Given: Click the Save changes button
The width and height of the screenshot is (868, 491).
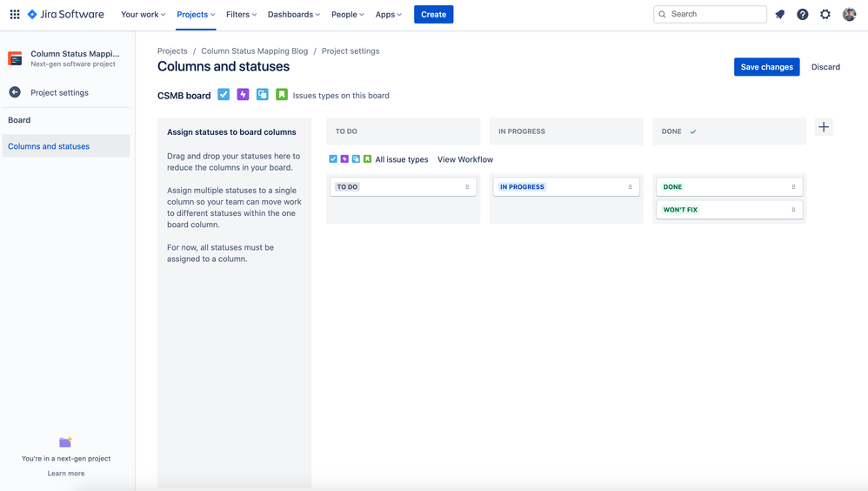Looking at the screenshot, I should [767, 67].
